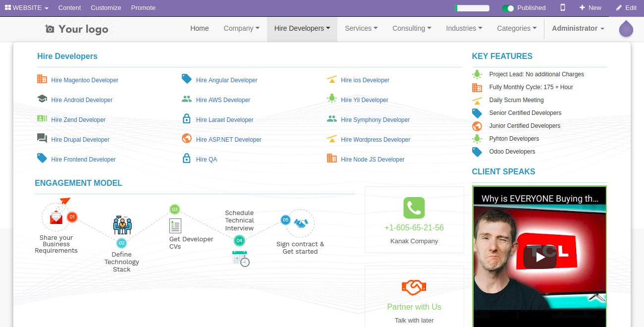Screen dimensions: 644x327
Task: Open Hire Android Developer link
Action: pyautogui.click(x=82, y=100)
